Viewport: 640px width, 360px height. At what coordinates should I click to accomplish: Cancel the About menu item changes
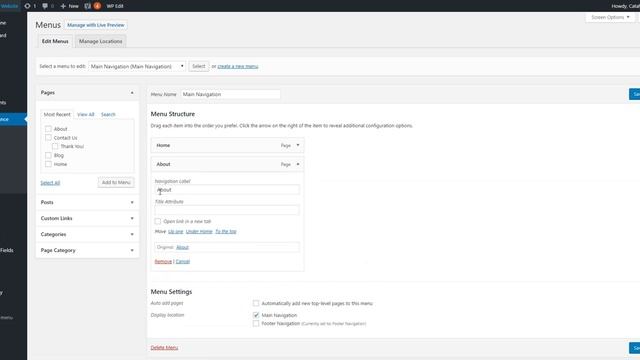click(183, 261)
